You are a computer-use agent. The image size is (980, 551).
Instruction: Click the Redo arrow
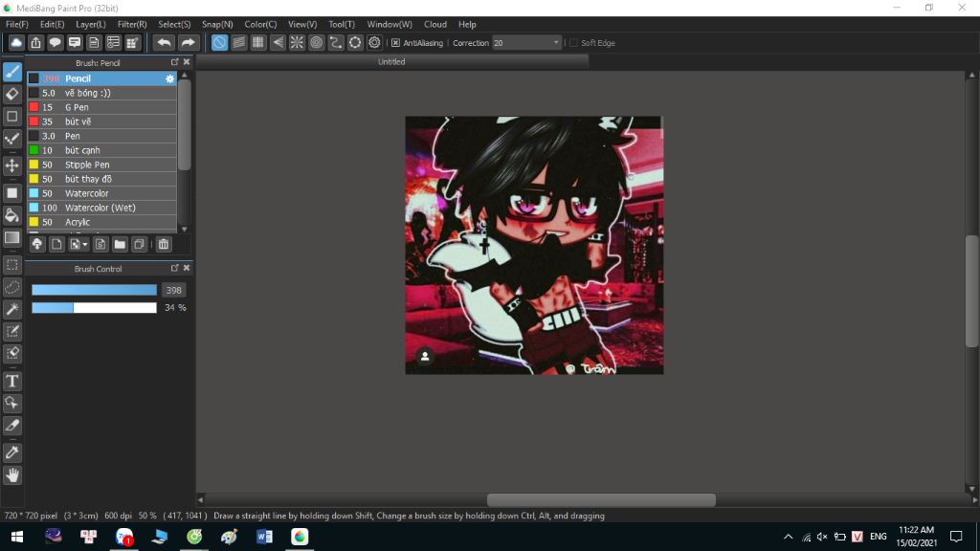click(188, 42)
